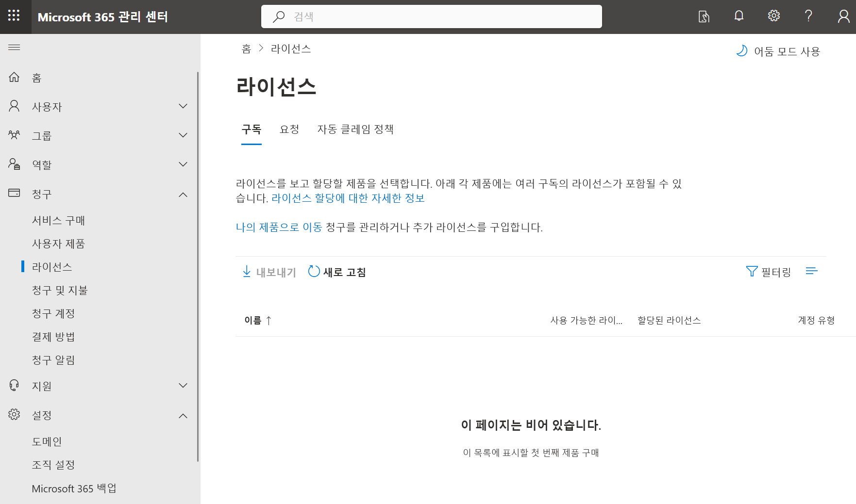
Task: Click 계정 유형 column header
Action: pos(816,320)
